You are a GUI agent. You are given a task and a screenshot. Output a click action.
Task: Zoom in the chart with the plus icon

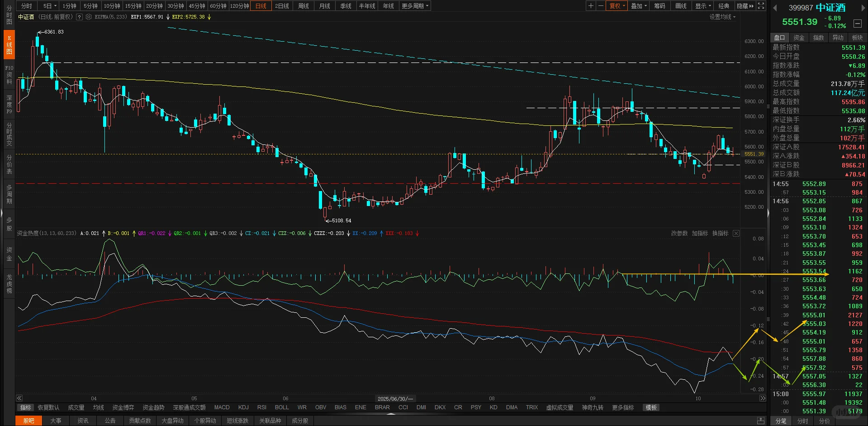pyautogui.click(x=591, y=6)
